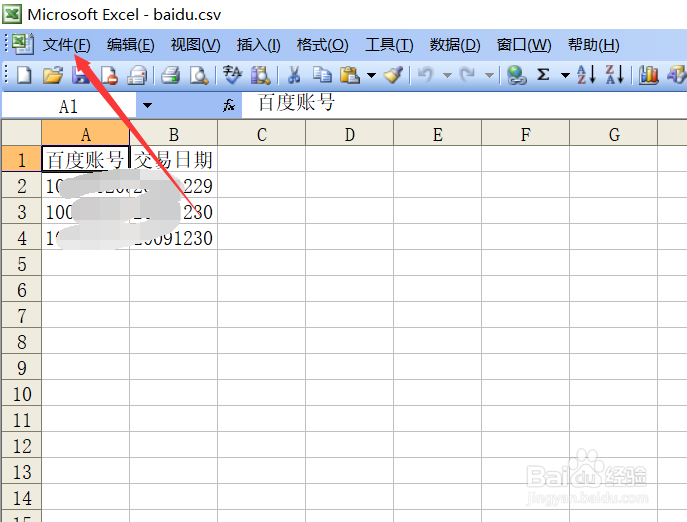Click the Excel icon in title bar
Viewport: 687px width, 522px height.
pyautogui.click(x=12, y=14)
